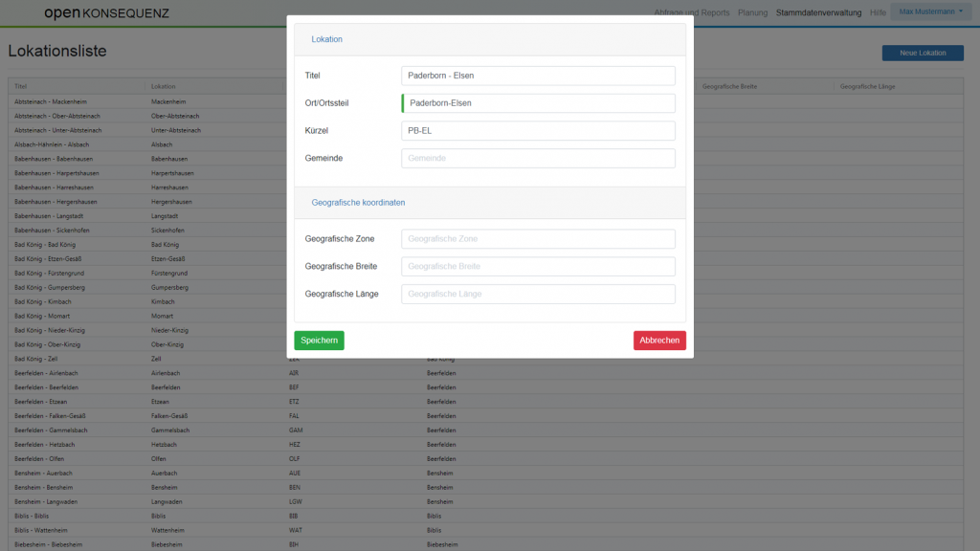The height and width of the screenshot is (551, 980).
Task: Click the Geografische Breite input field
Action: [x=538, y=267]
